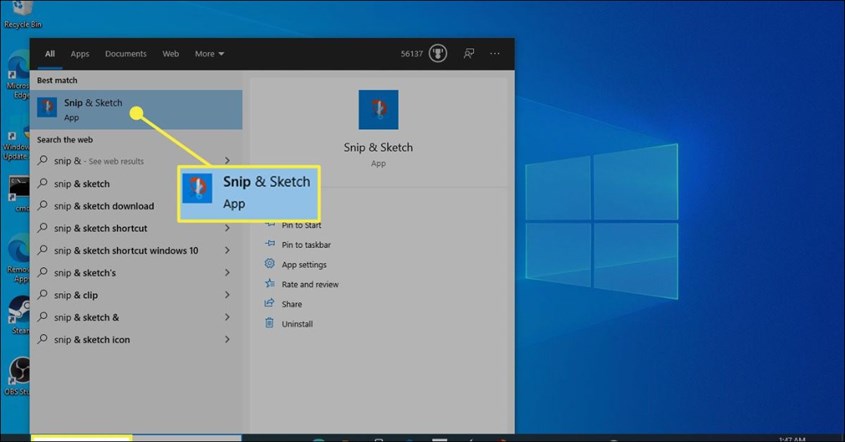Expand the 'snip & - See web results' chevron

[x=227, y=161]
